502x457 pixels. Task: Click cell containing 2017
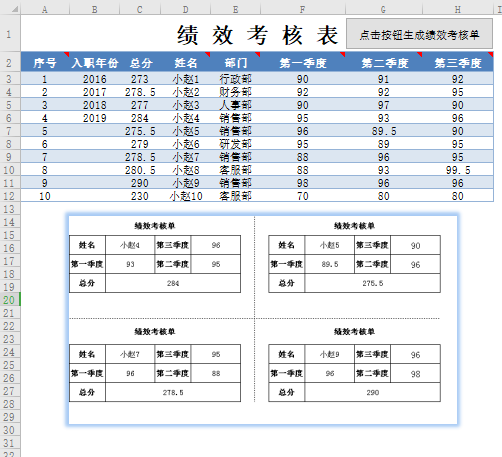pyautogui.click(x=95, y=92)
